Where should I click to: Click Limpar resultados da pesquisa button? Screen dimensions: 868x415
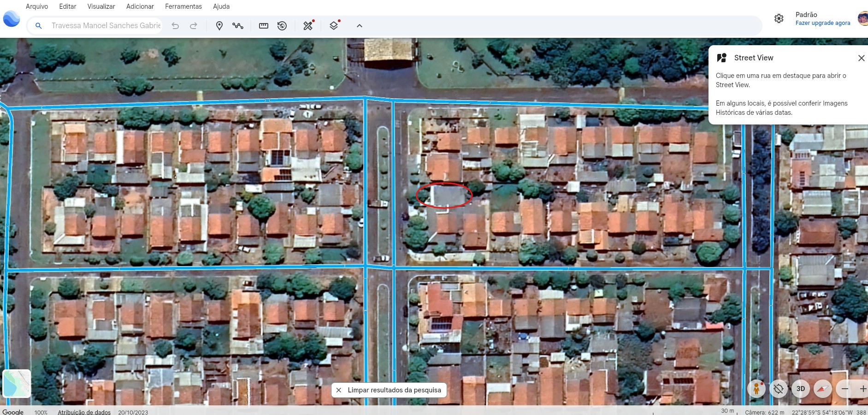tap(389, 390)
